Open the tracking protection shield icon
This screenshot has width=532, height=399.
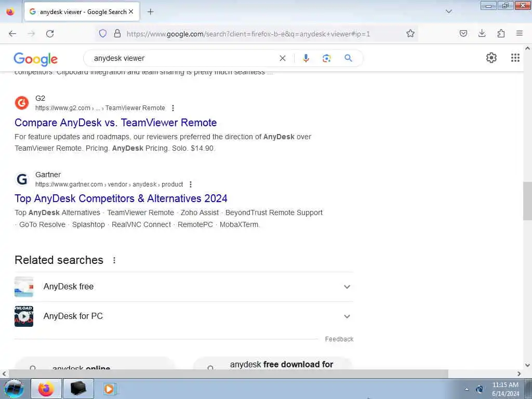point(103,33)
